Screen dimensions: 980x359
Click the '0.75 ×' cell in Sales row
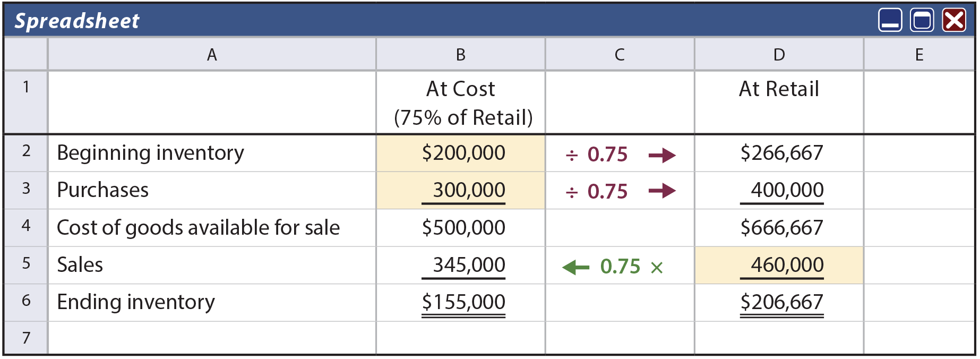[x=620, y=264]
